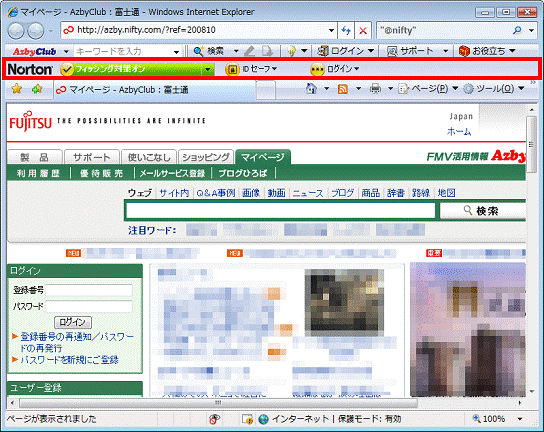Click パスワードを新規にご登録 link
The width and height of the screenshot is (544, 432).
(69, 360)
